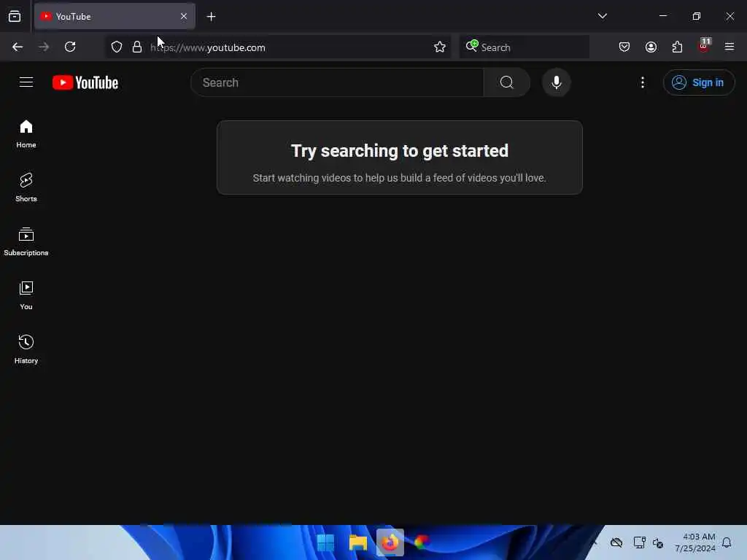Click the Sign in button
747x560 pixels.
[x=698, y=82]
